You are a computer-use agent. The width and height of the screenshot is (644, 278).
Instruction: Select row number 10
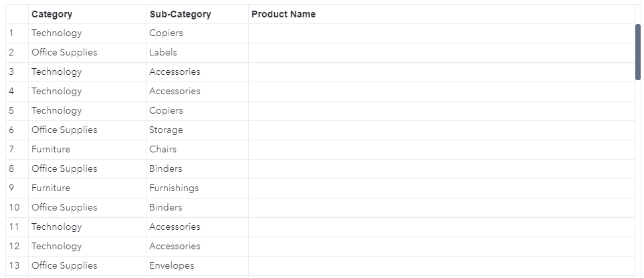point(15,208)
